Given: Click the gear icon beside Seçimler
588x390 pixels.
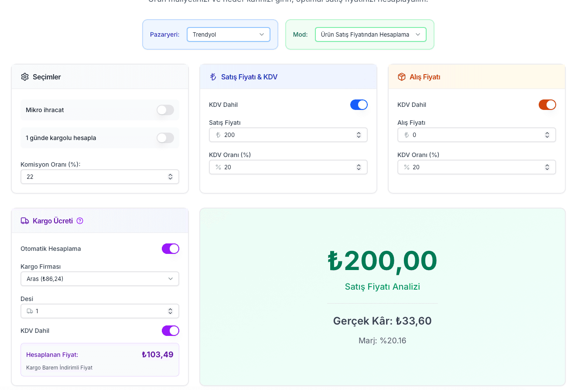Looking at the screenshot, I should point(25,77).
